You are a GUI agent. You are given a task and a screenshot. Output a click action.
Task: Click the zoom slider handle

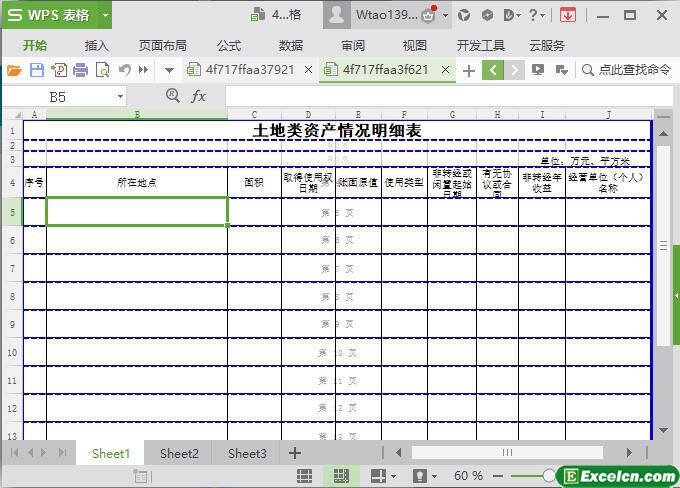[549, 476]
